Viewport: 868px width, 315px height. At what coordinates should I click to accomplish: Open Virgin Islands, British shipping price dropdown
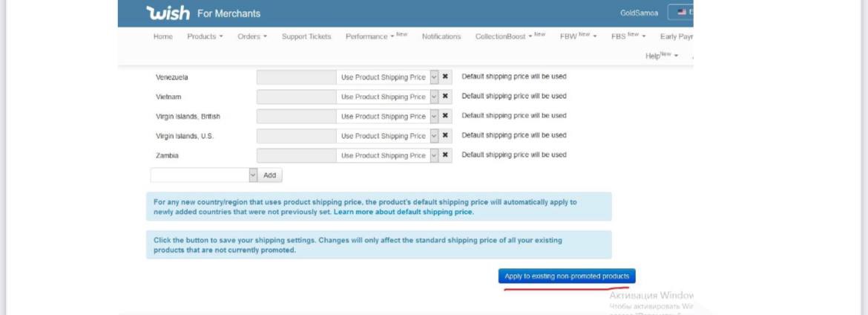click(x=387, y=117)
